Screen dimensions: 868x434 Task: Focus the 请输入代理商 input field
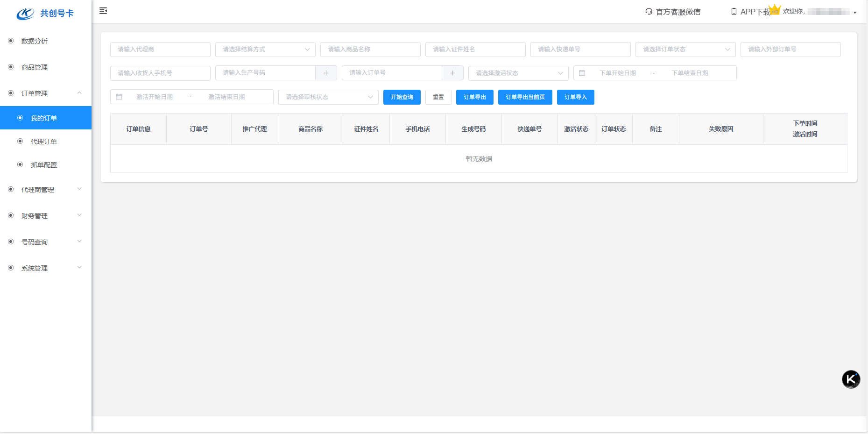coord(160,50)
